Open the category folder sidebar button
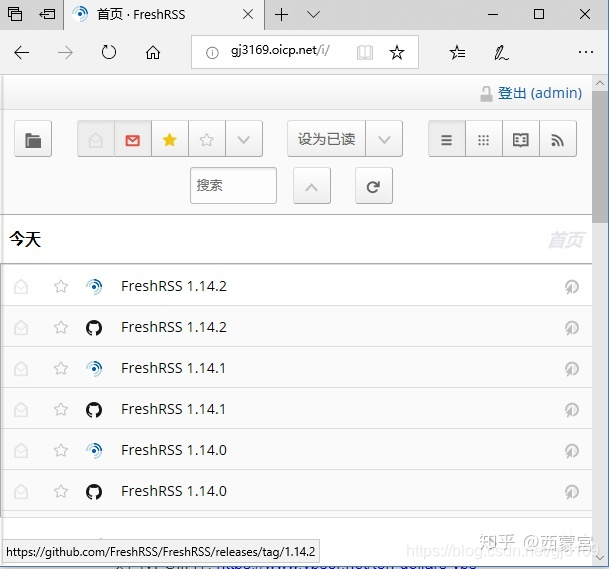 [33, 139]
